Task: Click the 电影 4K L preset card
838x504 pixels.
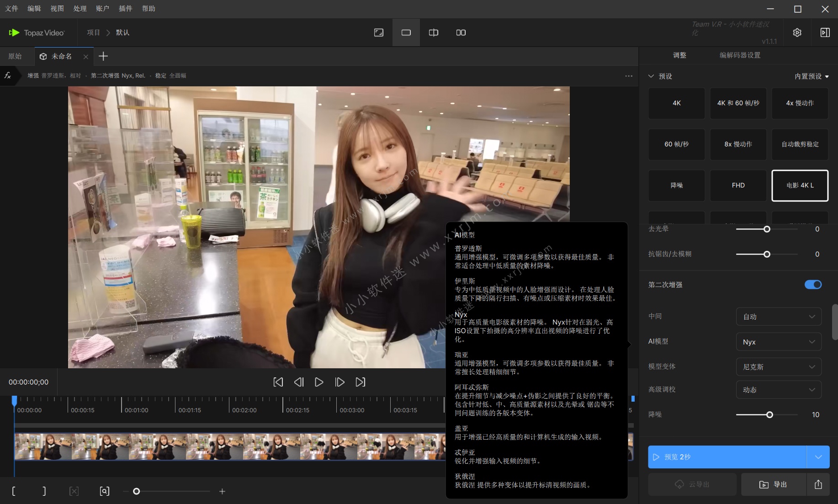Action: pos(800,186)
